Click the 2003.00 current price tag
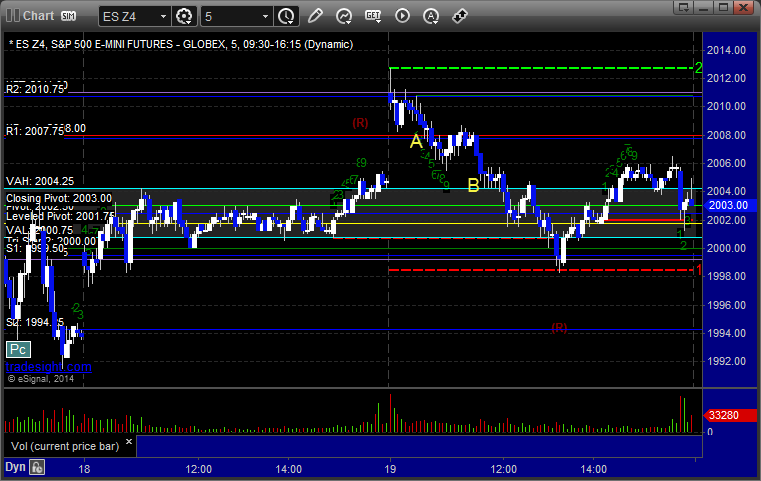The image size is (761, 481). [x=728, y=205]
